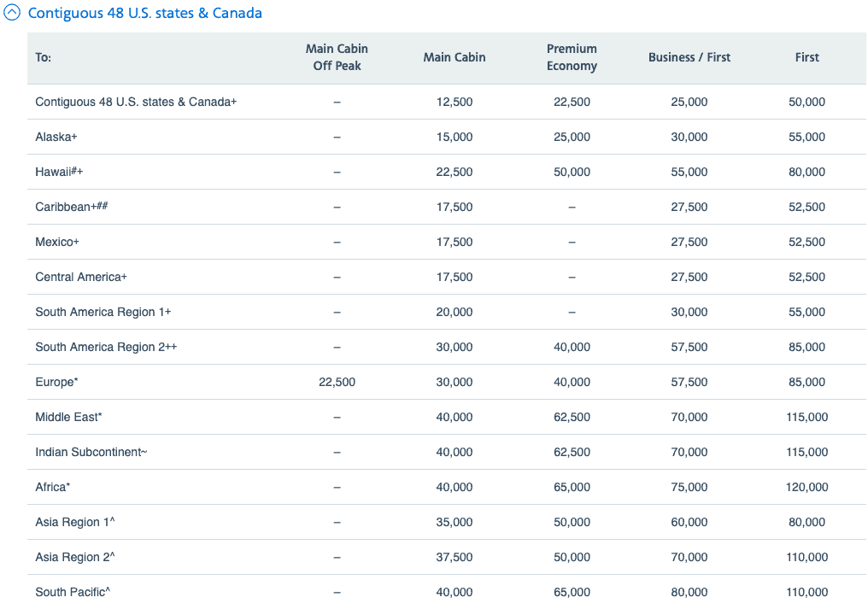
Task: Click South America Region 2's First value 85,000
Action: pos(806,347)
